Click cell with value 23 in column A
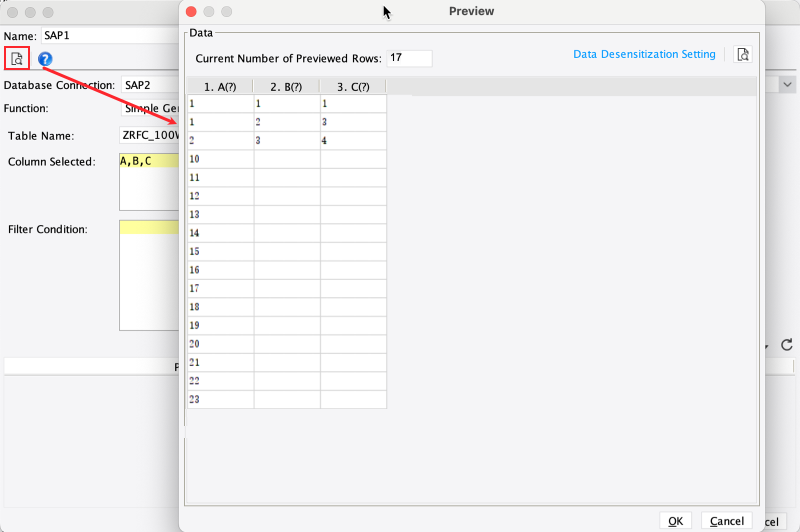 [220, 399]
